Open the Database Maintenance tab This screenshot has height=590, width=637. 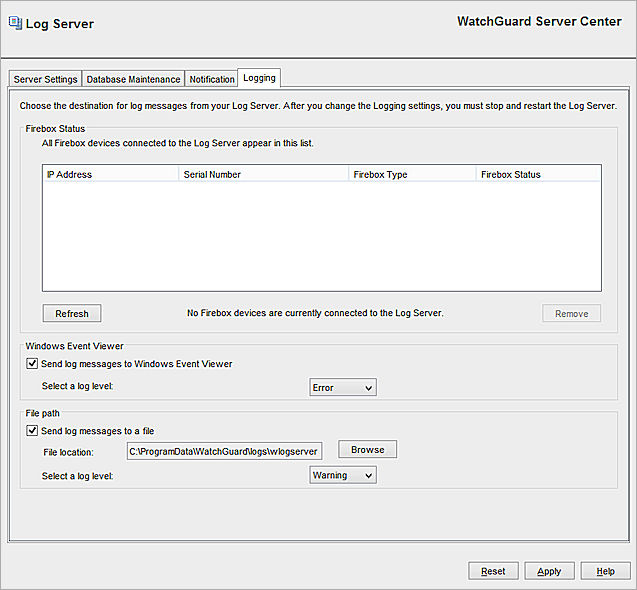tap(133, 79)
